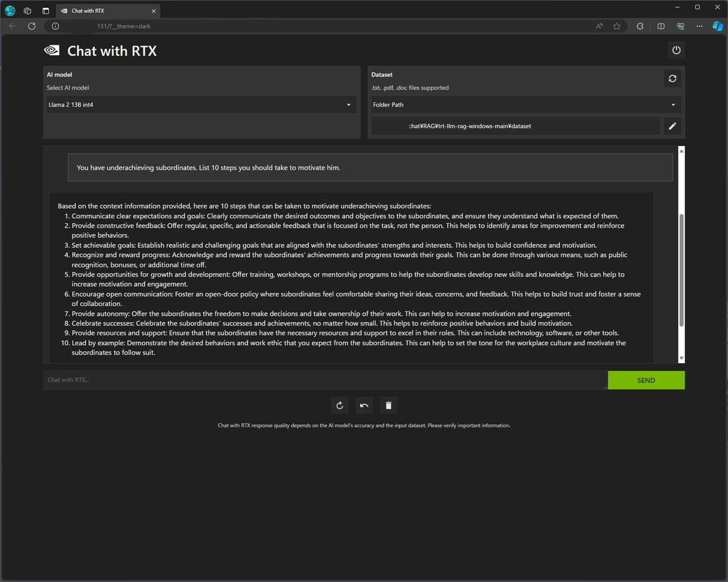Open browser extensions icon
Screen dimensions: 728x582
pyautogui.click(x=640, y=26)
